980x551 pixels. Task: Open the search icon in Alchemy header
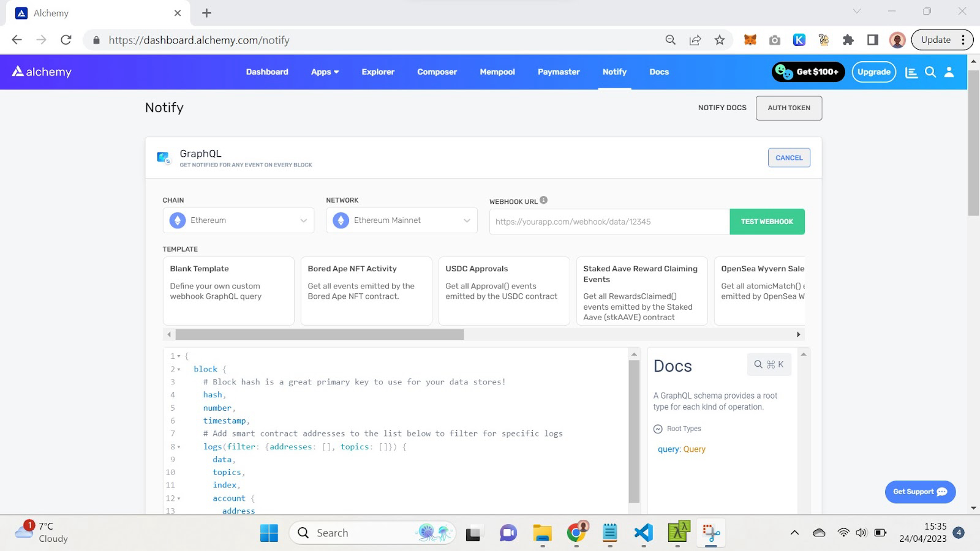(x=930, y=72)
